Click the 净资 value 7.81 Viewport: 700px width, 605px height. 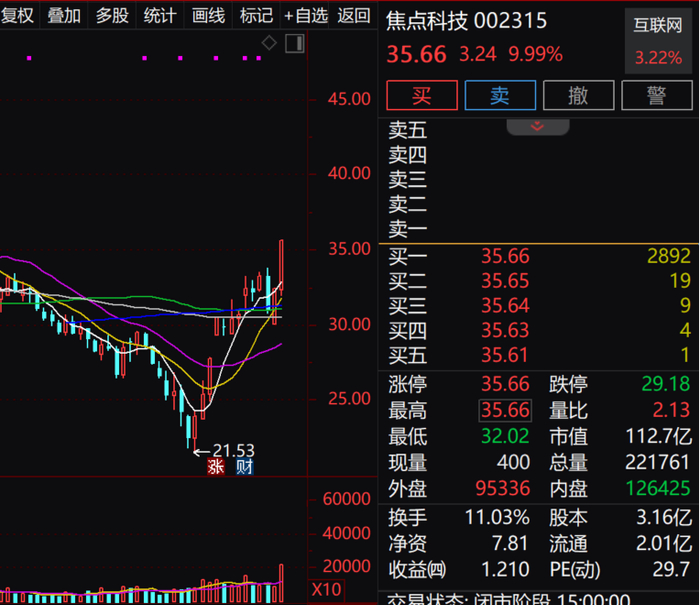[x=510, y=544]
